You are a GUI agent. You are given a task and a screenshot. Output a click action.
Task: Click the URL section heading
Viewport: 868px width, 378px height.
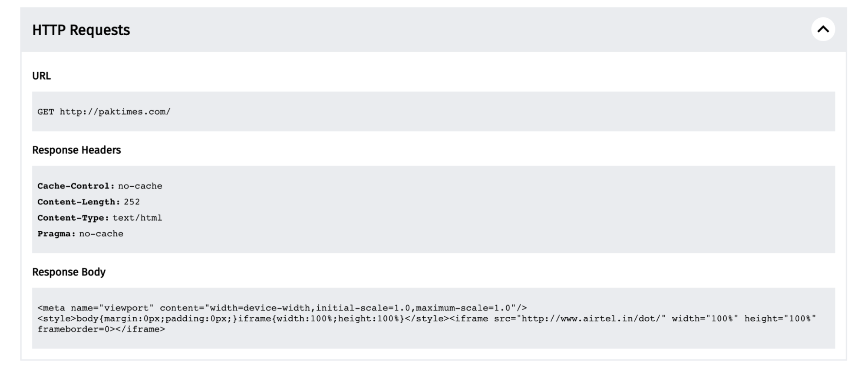click(x=42, y=76)
